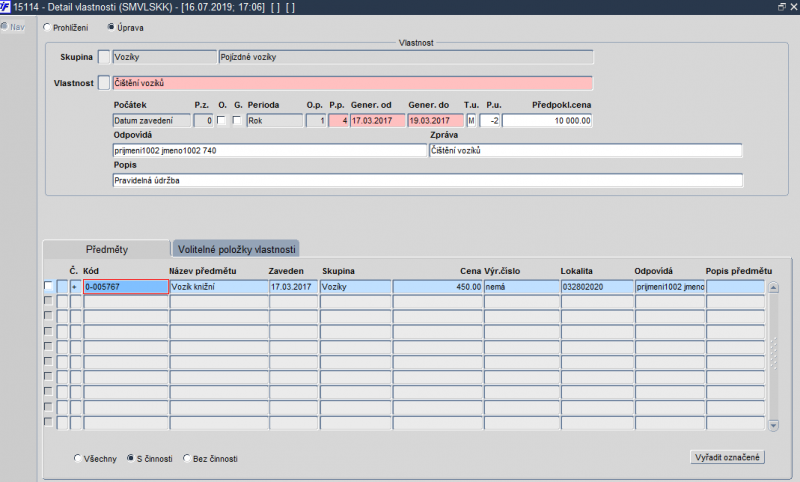Image resolution: width=800 pixels, height=482 pixels.
Task: Click the Cena cell 450.00
Action: click(x=438, y=287)
